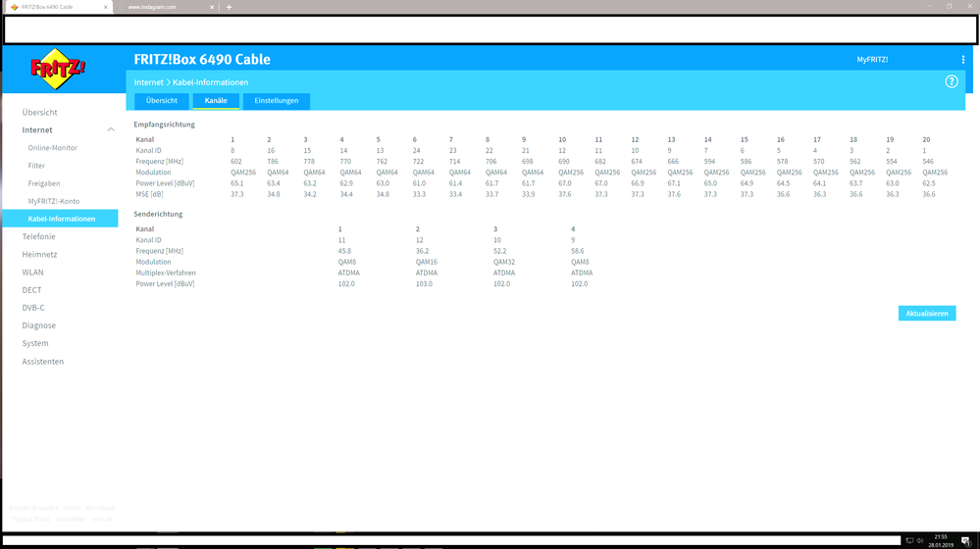This screenshot has height=549, width=980.
Task: Open Diagnose in the sidebar
Action: tap(39, 325)
